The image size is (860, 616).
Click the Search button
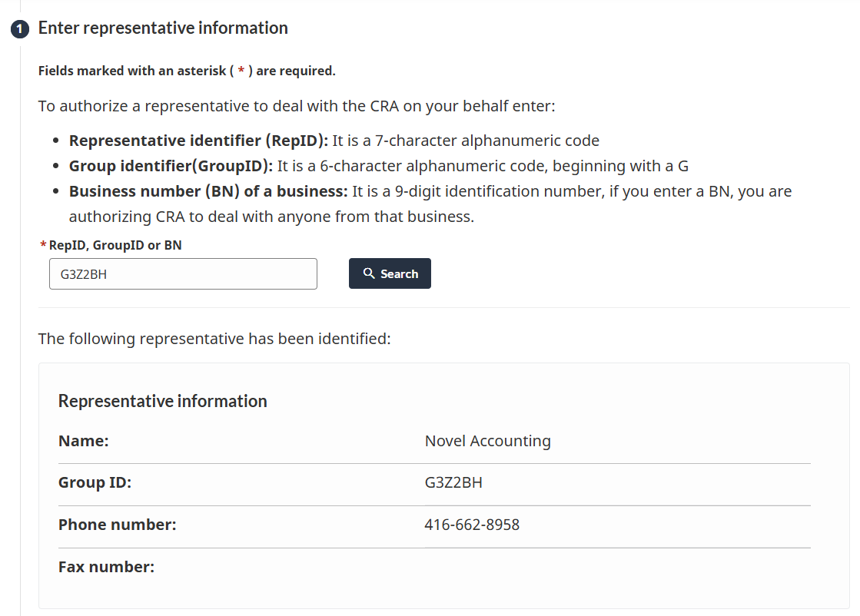[x=390, y=273]
